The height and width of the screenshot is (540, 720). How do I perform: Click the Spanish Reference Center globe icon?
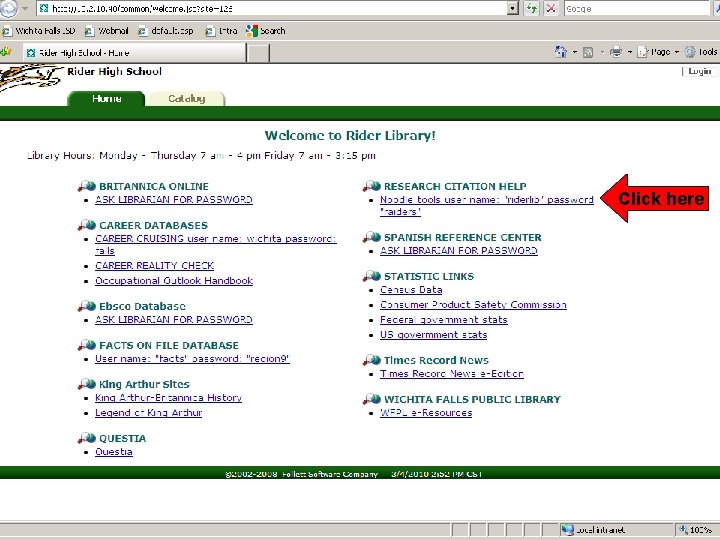pyautogui.click(x=372, y=237)
